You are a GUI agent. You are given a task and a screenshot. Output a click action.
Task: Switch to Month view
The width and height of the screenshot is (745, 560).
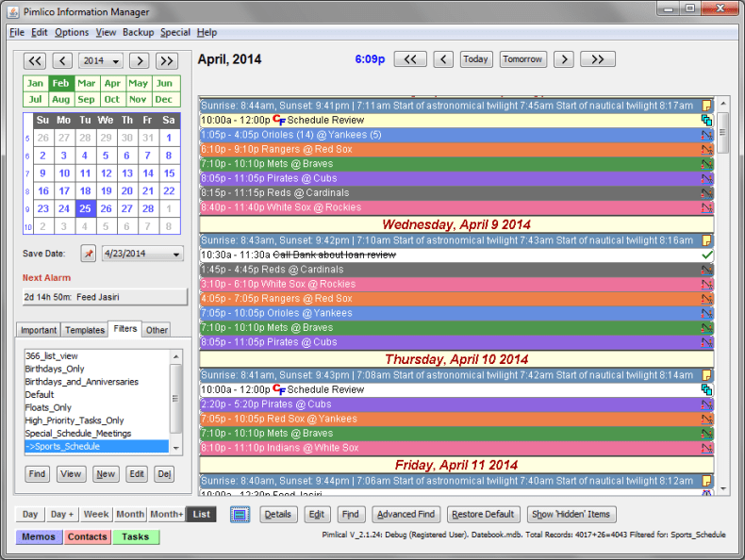(x=130, y=515)
